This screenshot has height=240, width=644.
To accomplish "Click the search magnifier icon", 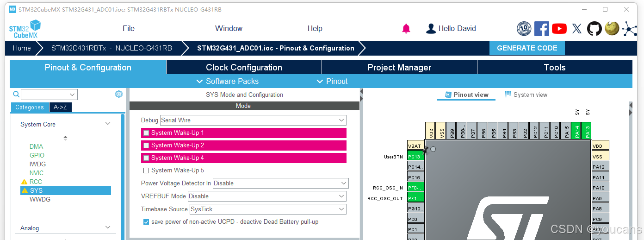I will 16,94.
